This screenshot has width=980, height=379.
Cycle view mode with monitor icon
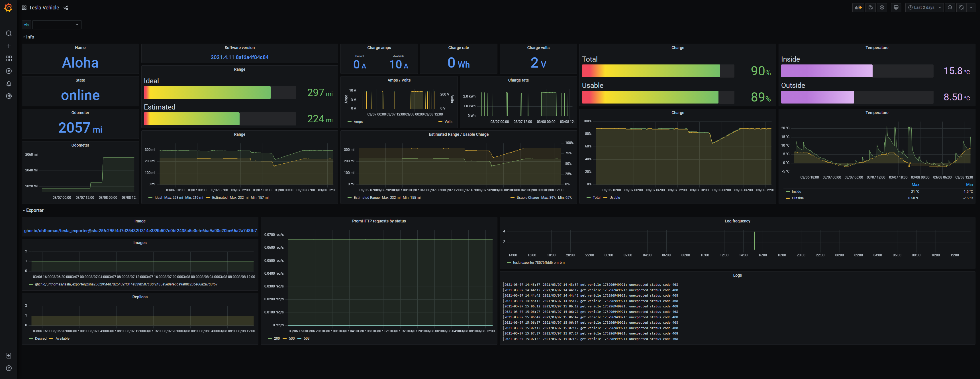coord(896,8)
